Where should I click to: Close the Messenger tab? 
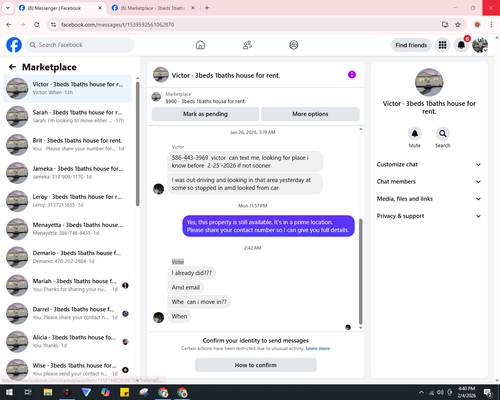pos(100,8)
